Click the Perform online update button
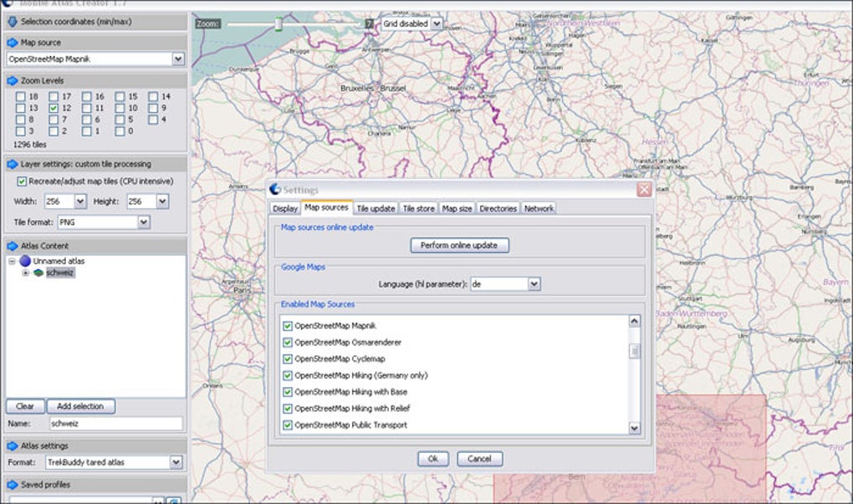The width and height of the screenshot is (853, 504). (x=459, y=245)
